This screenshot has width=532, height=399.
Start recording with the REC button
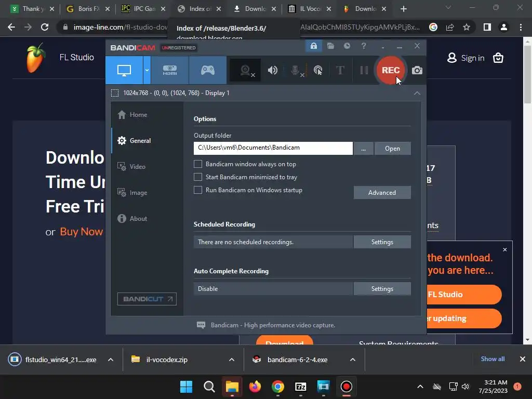(391, 70)
